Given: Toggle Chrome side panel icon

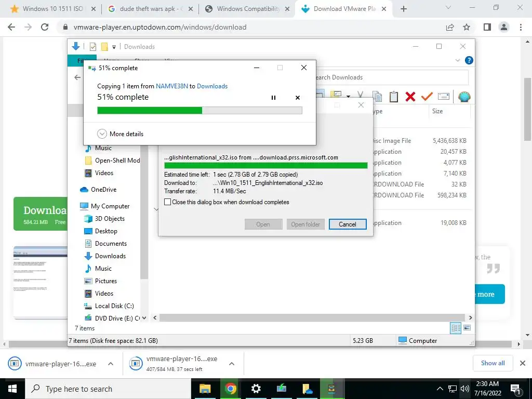Looking at the screenshot, I should (x=487, y=27).
